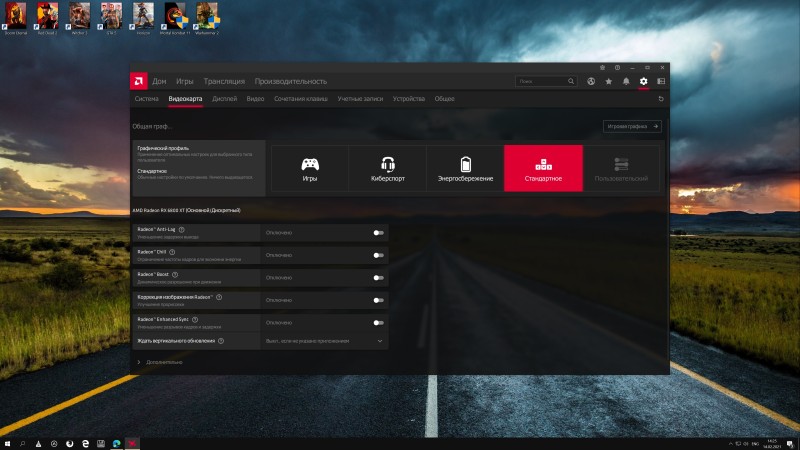The height and width of the screenshot is (450, 800).
Task: Click the AMD logo home button
Action: 138,81
